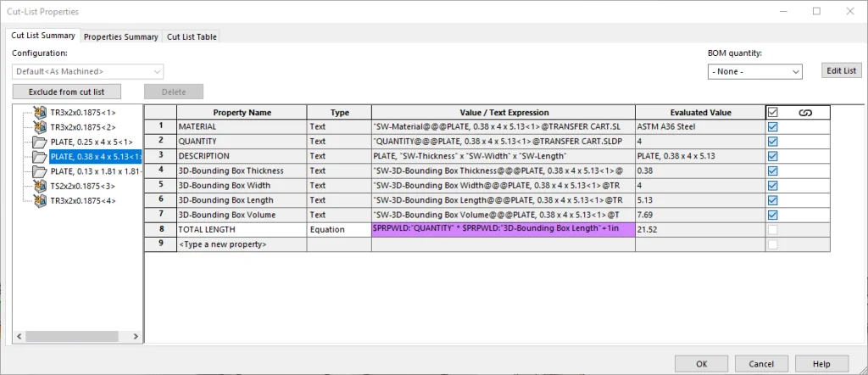Click folder icon of PLATE, 0.25 x 4 x 5<1>

pos(40,142)
